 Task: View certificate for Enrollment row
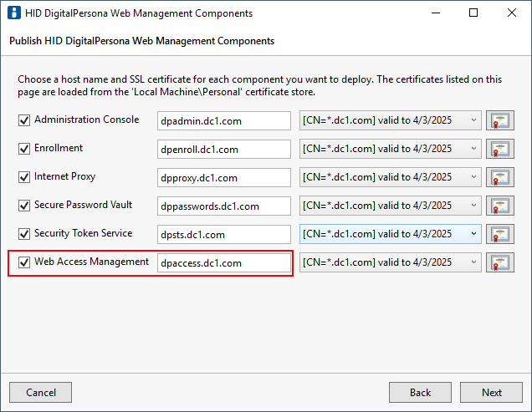[499, 149]
